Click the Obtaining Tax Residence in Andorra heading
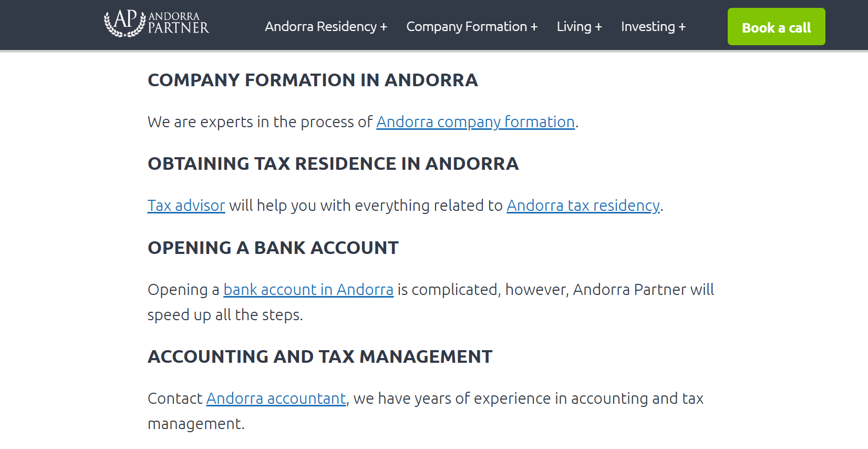The width and height of the screenshot is (868, 449). click(x=333, y=164)
